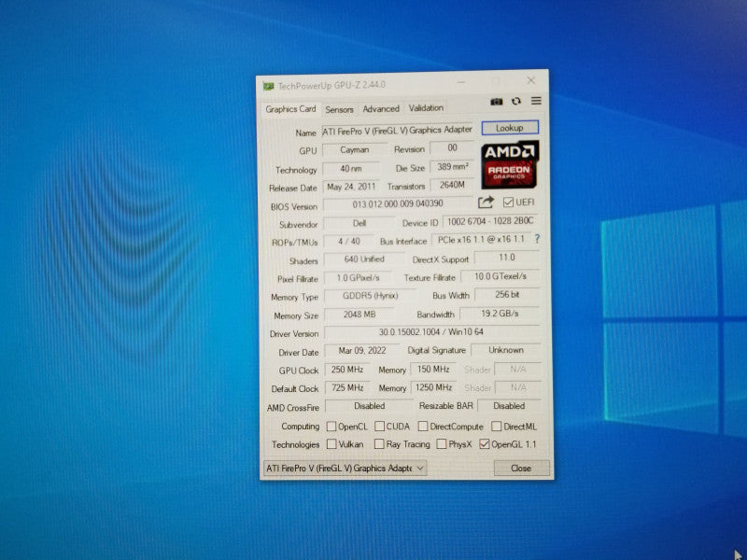Image resolution: width=747 pixels, height=560 pixels.
Task: Toggle the OpenGL 1.1 checkbox
Action: point(485,444)
